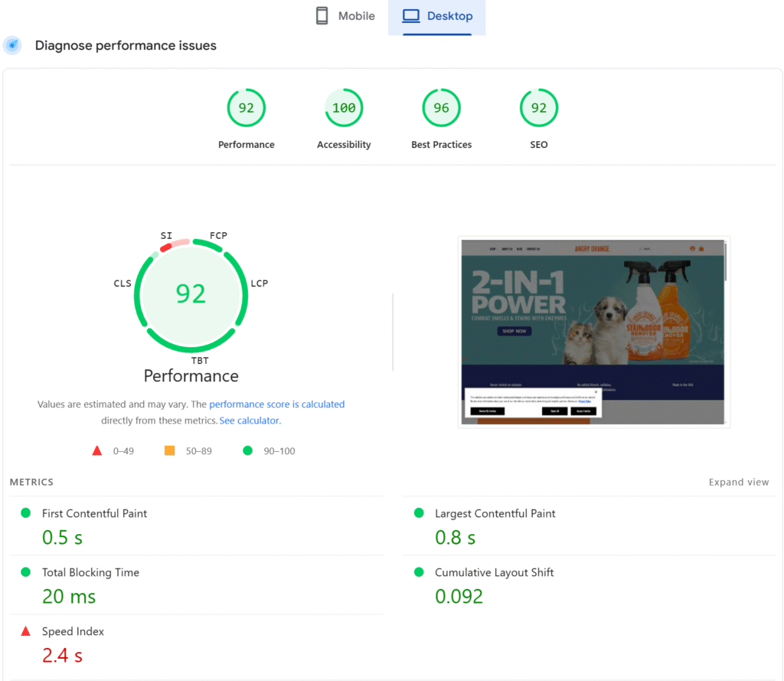
Task: Expand the metrics view
Action: pos(738,482)
